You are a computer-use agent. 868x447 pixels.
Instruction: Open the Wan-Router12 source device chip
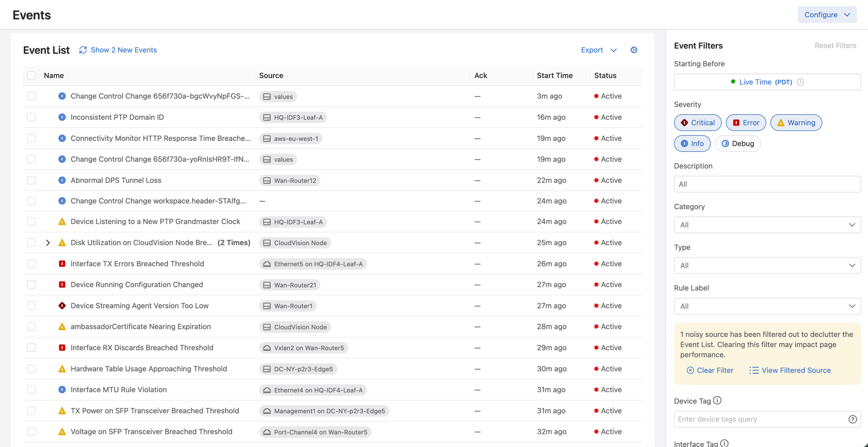[x=289, y=180]
